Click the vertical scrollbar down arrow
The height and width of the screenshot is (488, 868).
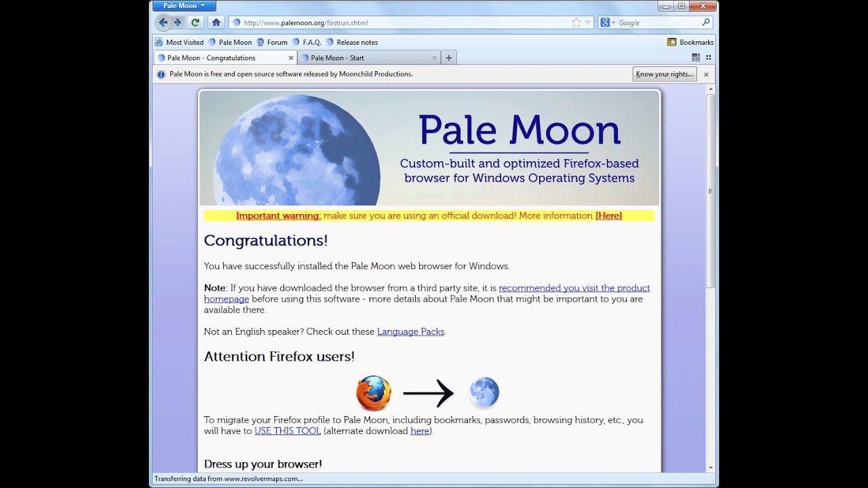point(711,467)
